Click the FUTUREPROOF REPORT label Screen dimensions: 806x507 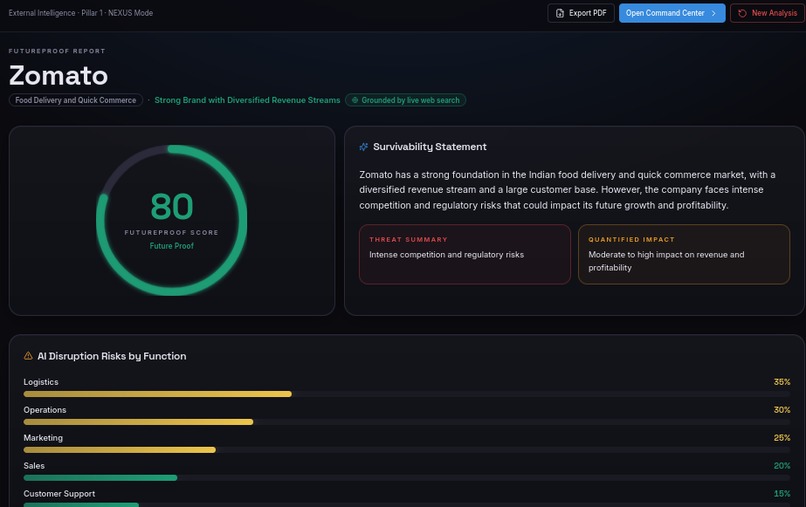57,51
